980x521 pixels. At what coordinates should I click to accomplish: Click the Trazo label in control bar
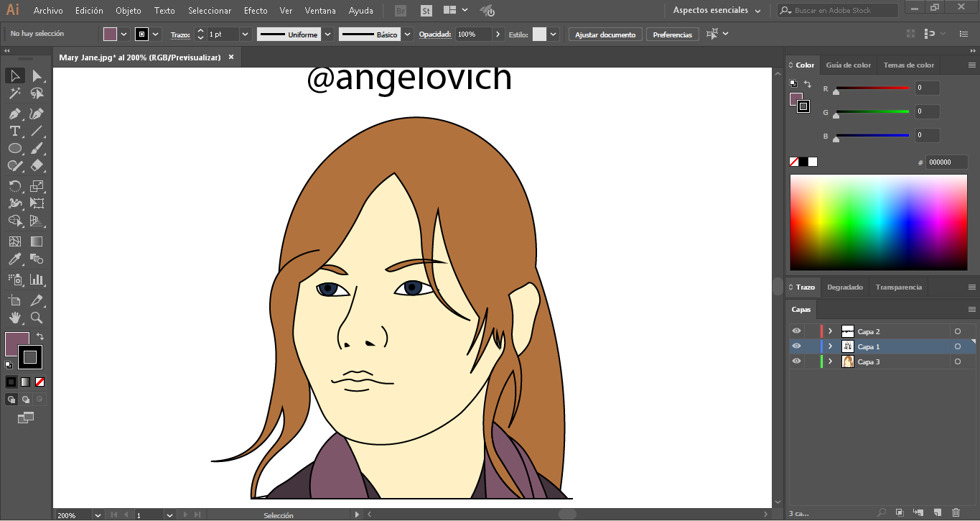coord(180,34)
